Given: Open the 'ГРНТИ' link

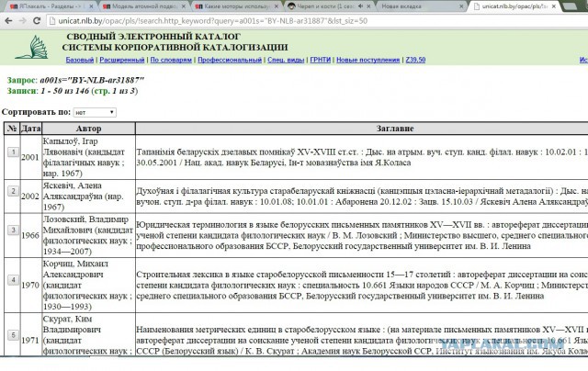Looking at the screenshot, I should pos(321,60).
